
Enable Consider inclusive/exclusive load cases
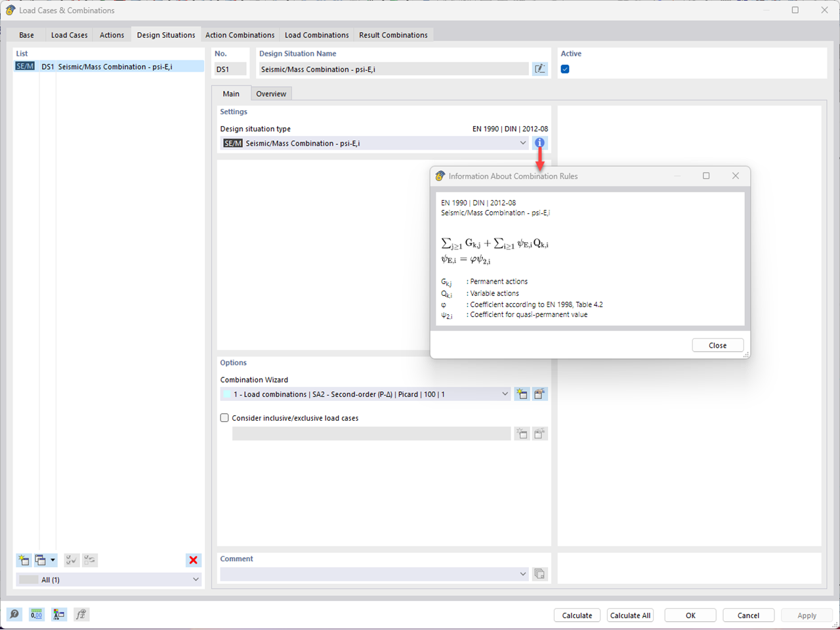pyautogui.click(x=224, y=417)
